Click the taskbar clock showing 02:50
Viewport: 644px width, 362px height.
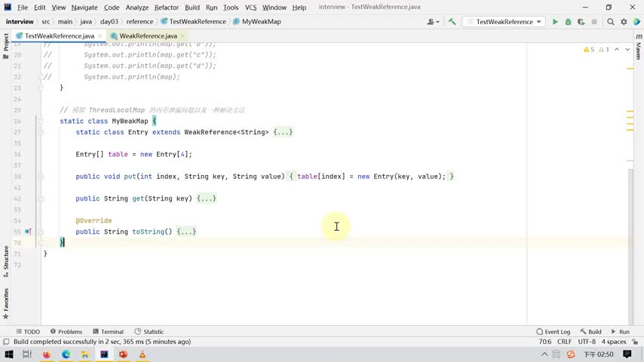click(599, 354)
